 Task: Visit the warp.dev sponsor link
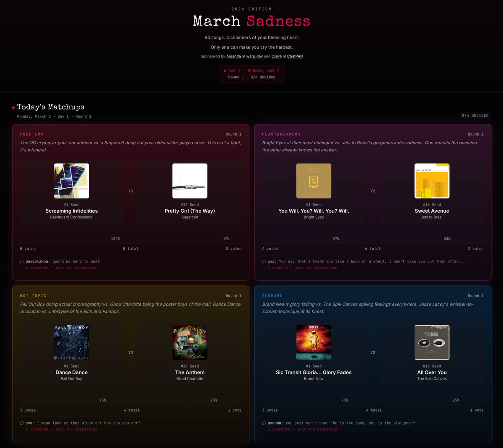254,56
